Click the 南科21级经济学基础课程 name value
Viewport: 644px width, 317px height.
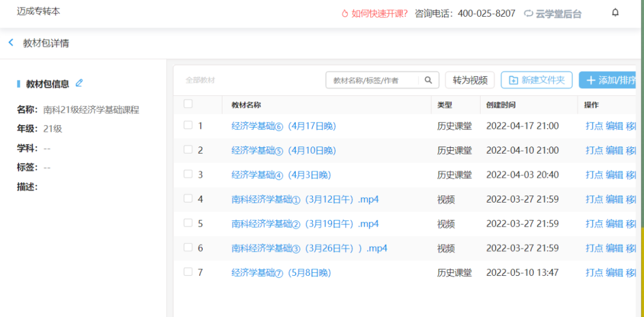tap(91, 110)
